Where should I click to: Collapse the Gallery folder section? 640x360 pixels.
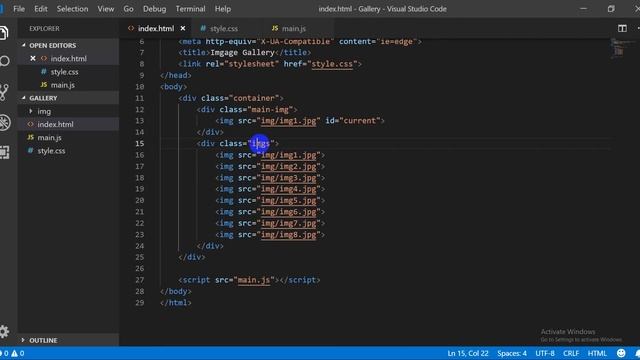point(24,98)
